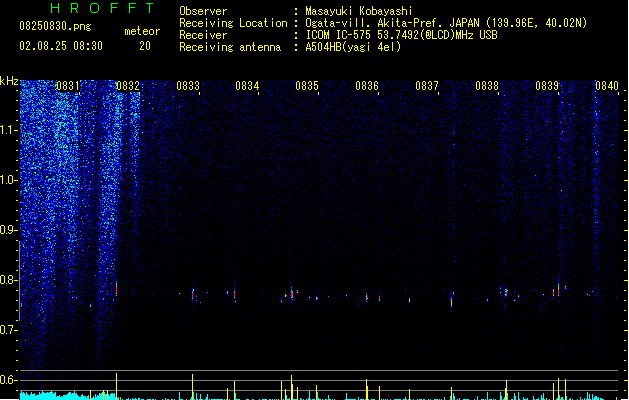Click the Receiving antenna label

tap(230, 47)
